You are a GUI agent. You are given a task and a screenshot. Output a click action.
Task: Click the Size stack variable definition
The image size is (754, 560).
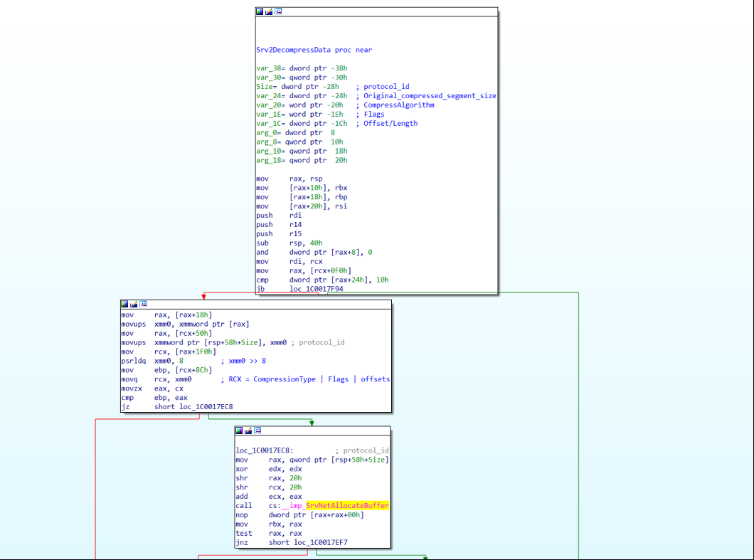tap(262, 86)
